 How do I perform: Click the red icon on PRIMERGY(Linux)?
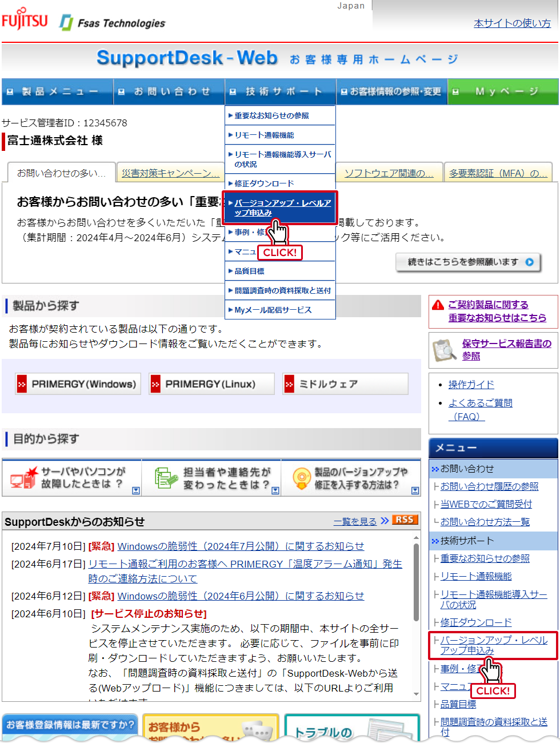pos(155,384)
